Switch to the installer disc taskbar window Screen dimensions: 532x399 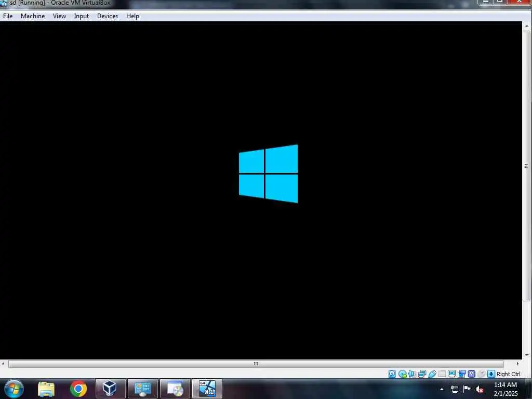pos(175,389)
